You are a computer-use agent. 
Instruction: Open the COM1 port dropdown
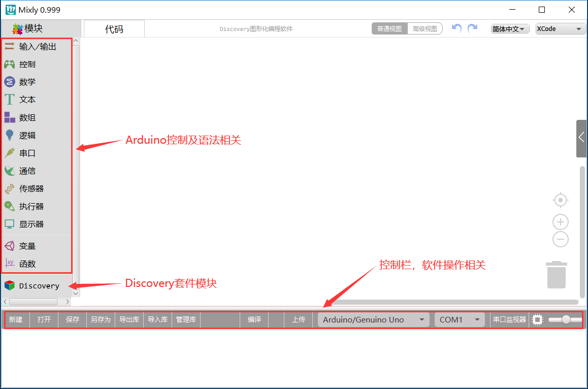[460, 319]
